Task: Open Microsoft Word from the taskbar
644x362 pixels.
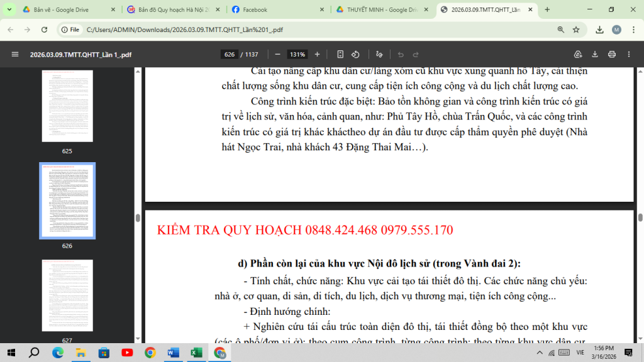Action: click(x=174, y=353)
